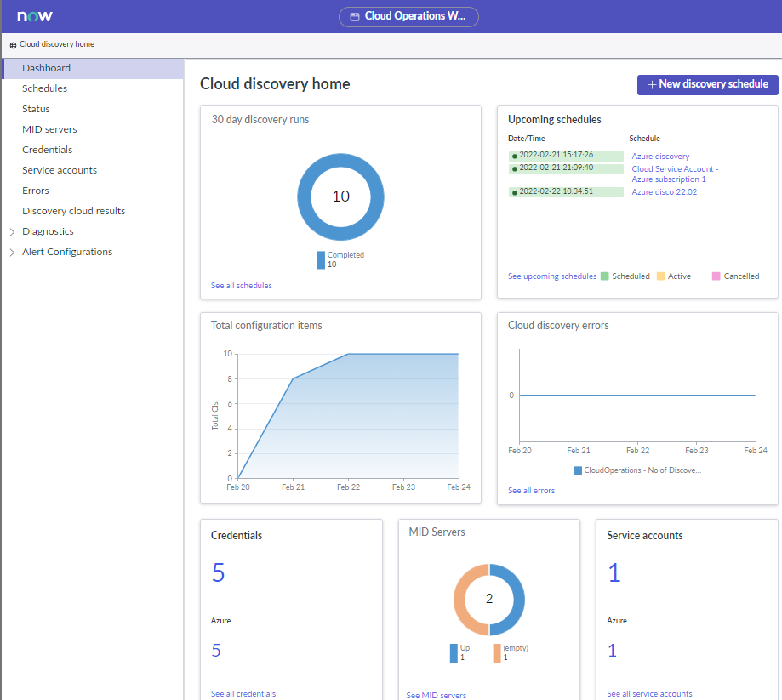The height and width of the screenshot is (700, 782).
Task: Open Cloud Service Account Azure subscription 1 link
Action: click(x=675, y=174)
